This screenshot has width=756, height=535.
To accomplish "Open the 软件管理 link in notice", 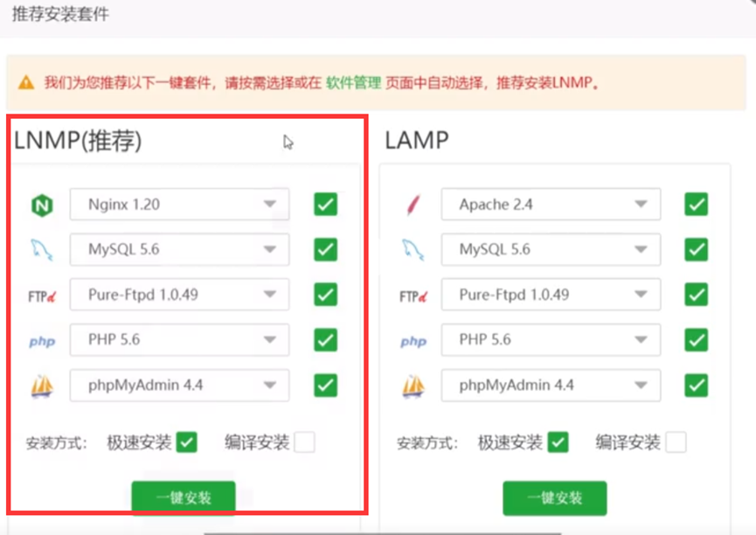I will pos(353,82).
